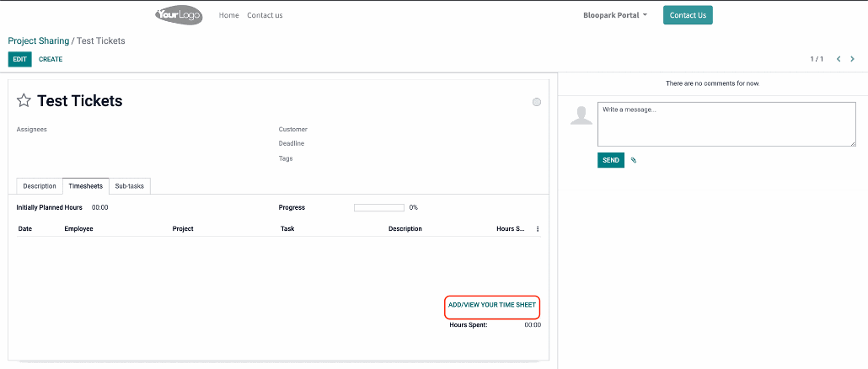Screen dimensions: 868x369
Task: Open the Contact us navigation link
Action: [265, 15]
